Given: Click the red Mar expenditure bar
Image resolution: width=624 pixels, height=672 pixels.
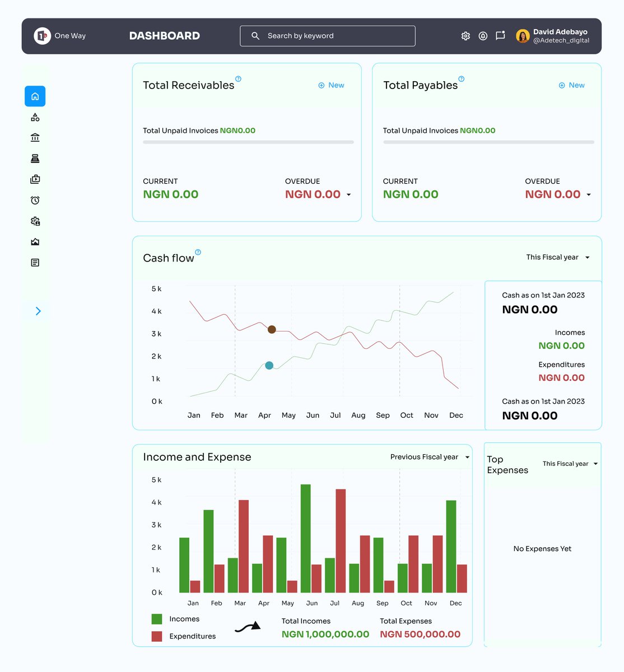Looking at the screenshot, I should tap(244, 547).
